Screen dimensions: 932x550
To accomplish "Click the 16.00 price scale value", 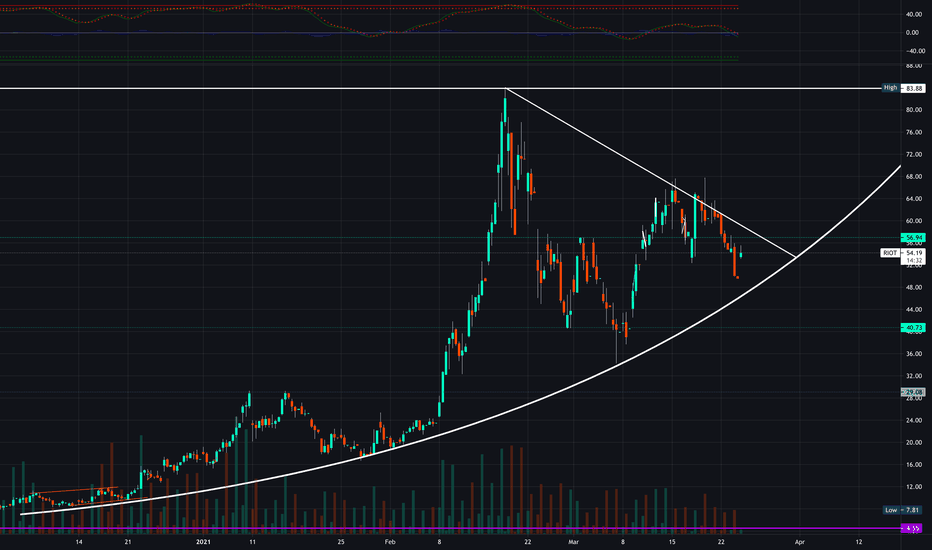I will [x=914, y=464].
